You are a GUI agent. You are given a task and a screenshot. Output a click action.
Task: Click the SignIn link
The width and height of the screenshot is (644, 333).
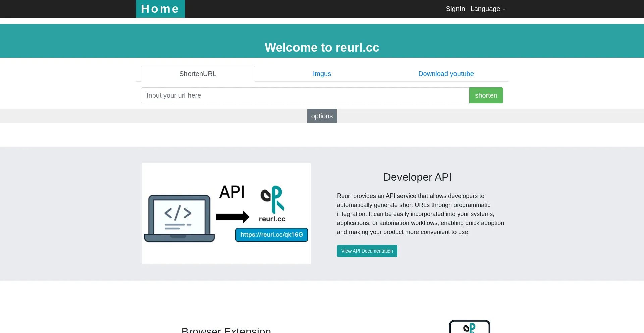tap(455, 9)
